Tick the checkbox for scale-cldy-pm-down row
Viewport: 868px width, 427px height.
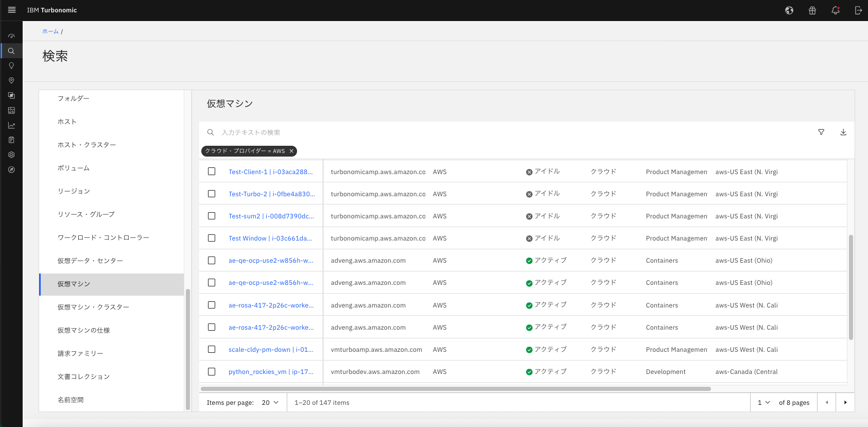coord(212,349)
